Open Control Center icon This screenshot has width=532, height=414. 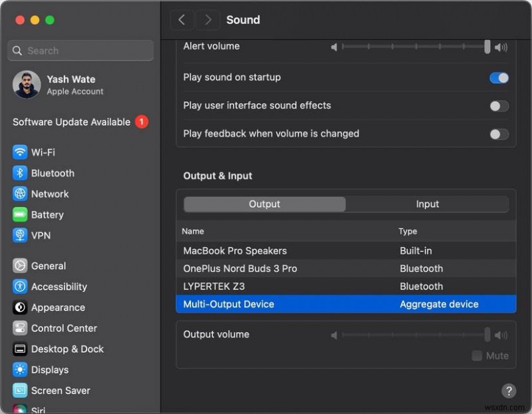pos(20,327)
